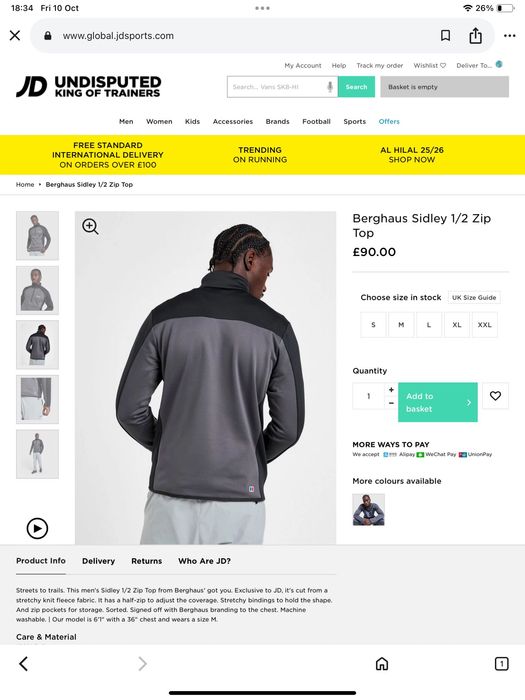This screenshot has height=700, width=525.
Task: Increase quantity with plus stepper
Action: click(x=391, y=390)
